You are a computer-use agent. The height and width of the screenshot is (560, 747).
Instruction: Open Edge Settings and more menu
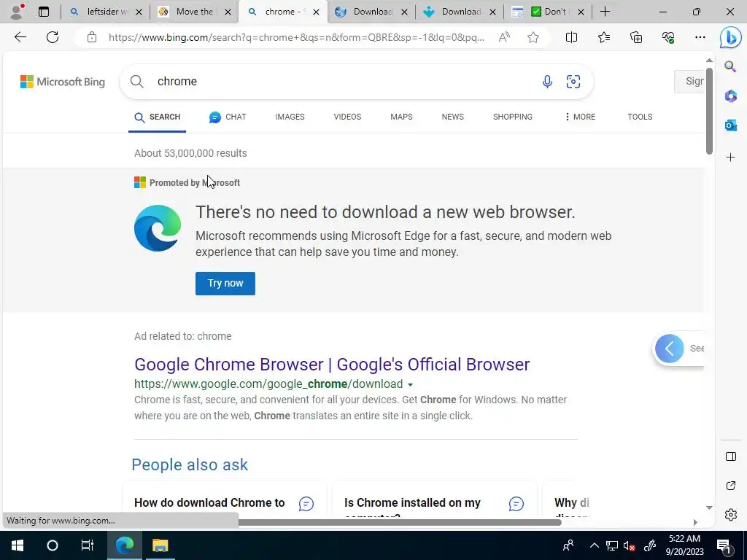tap(700, 37)
